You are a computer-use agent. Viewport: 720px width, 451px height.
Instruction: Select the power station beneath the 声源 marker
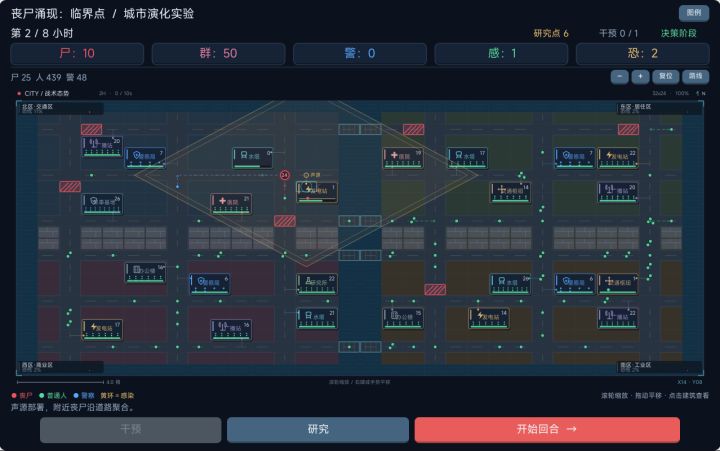(317, 192)
